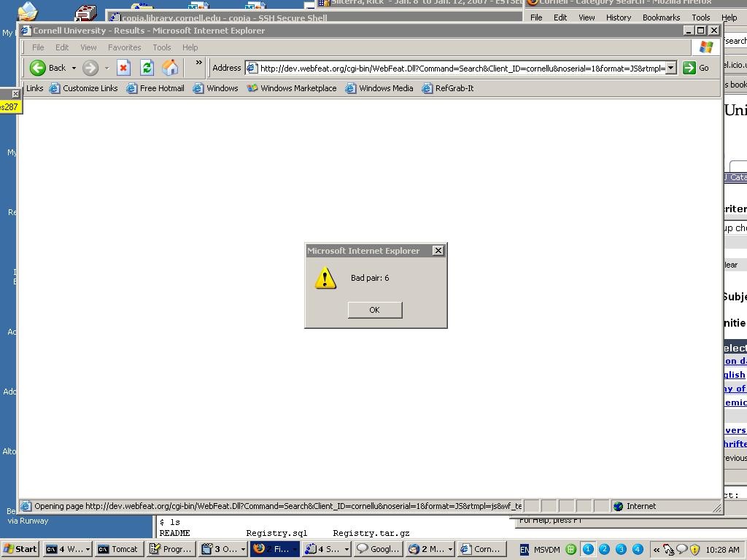Open the File menu in Internet Explorer

pos(38,47)
